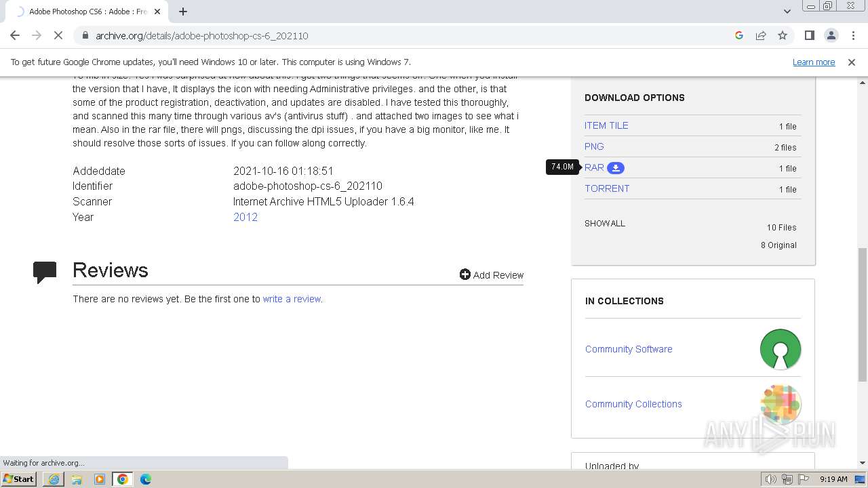
Task: Open media player from taskbar
Action: click(x=100, y=479)
